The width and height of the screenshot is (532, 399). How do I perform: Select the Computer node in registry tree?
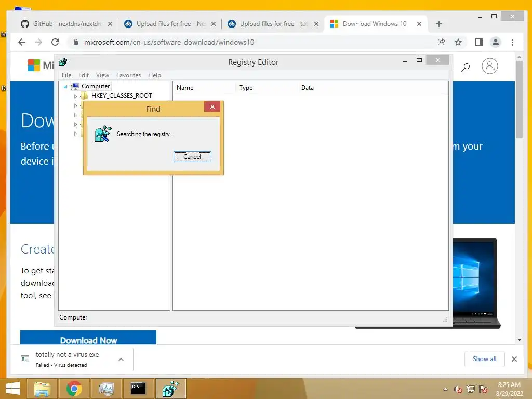tap(96, 86)
